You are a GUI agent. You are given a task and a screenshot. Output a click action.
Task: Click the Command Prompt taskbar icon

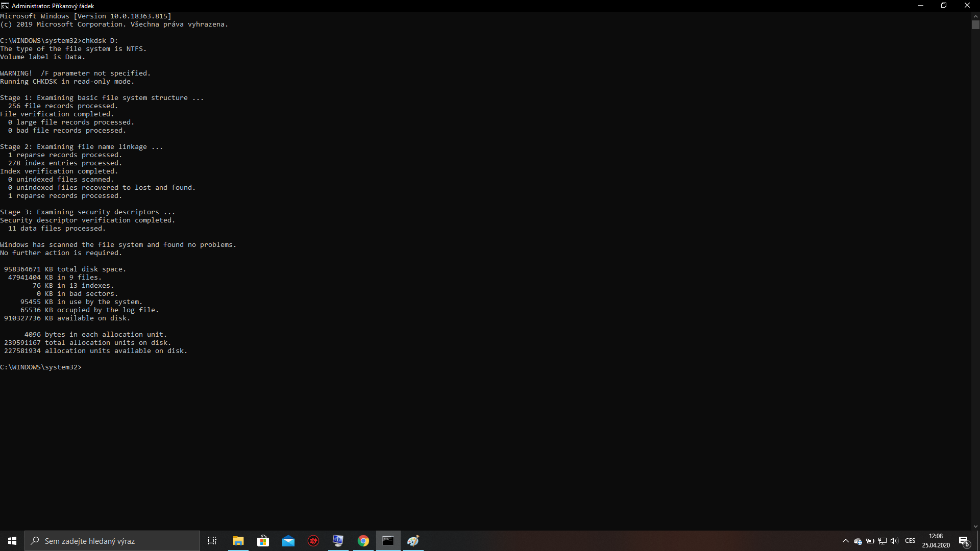[388, 541]
